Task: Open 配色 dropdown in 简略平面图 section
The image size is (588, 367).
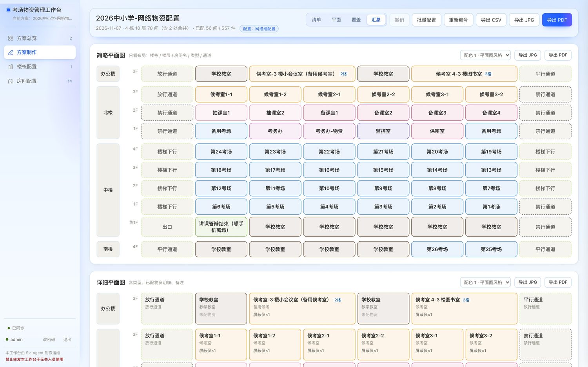Action: click(485, 55)
